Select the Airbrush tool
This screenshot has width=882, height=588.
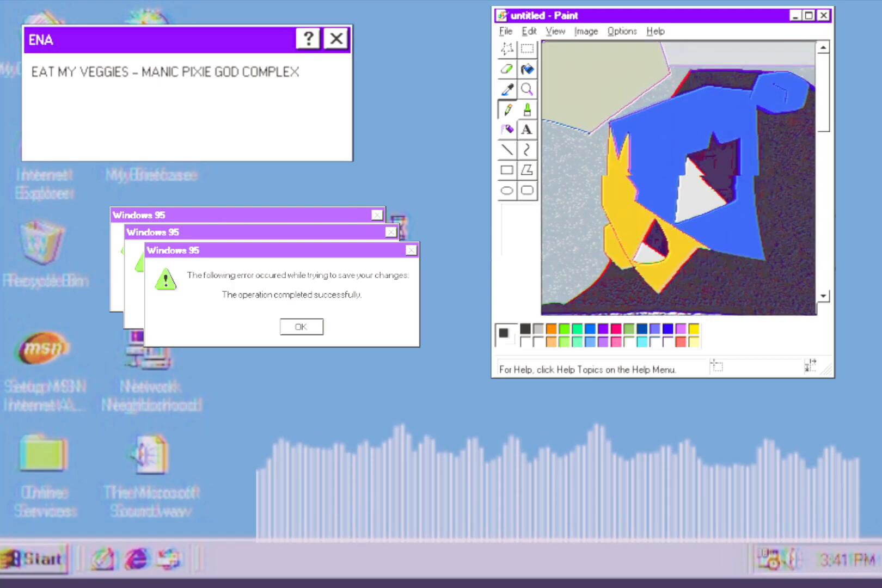click(507, 130)
